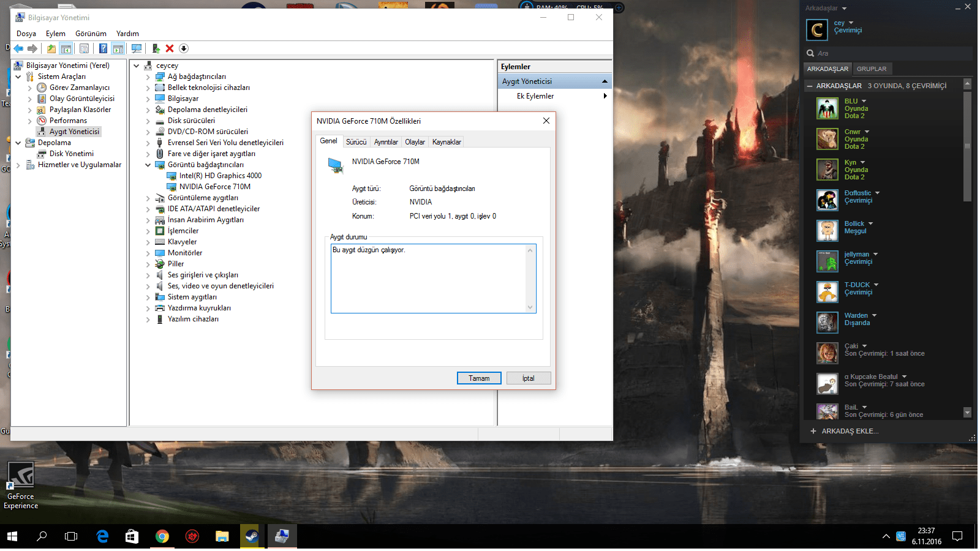
Task: Click the Performans tree item
Action: (x=68, y=121)
